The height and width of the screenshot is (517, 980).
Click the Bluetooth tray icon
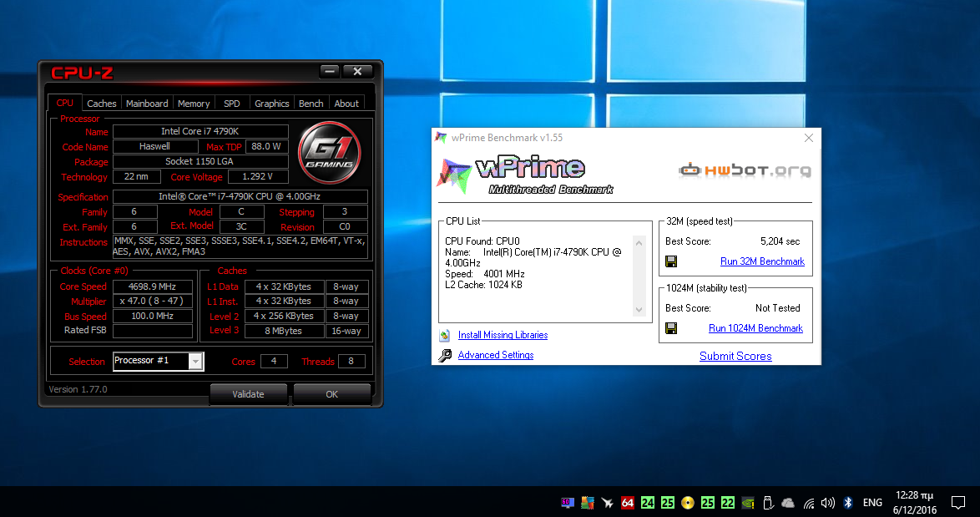point(848,503)
